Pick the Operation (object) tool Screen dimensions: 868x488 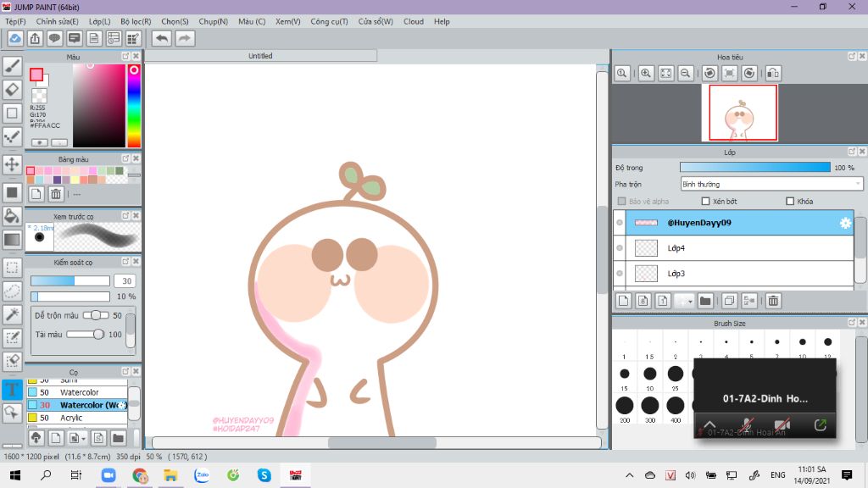[12, 413]
